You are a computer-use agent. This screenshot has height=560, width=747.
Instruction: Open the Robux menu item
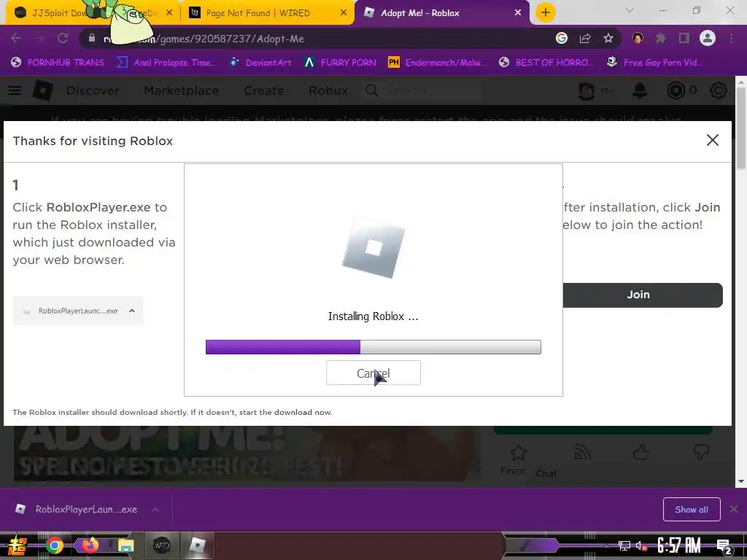[328, 90]
